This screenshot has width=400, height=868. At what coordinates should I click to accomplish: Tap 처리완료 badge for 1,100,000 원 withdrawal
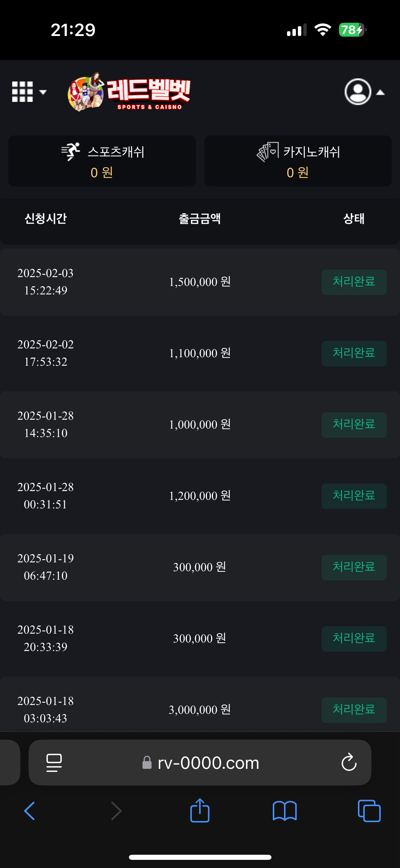coord(354,354)
